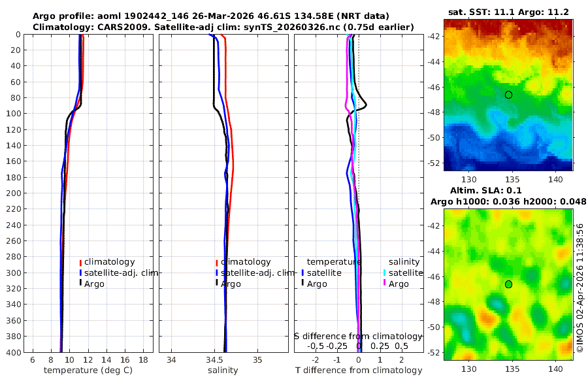Click the 'sat. SST: 11.1 Argo: 11.2' heading
Image resolution: width=588 pixels, height=379 pixels.
[508, 12]
